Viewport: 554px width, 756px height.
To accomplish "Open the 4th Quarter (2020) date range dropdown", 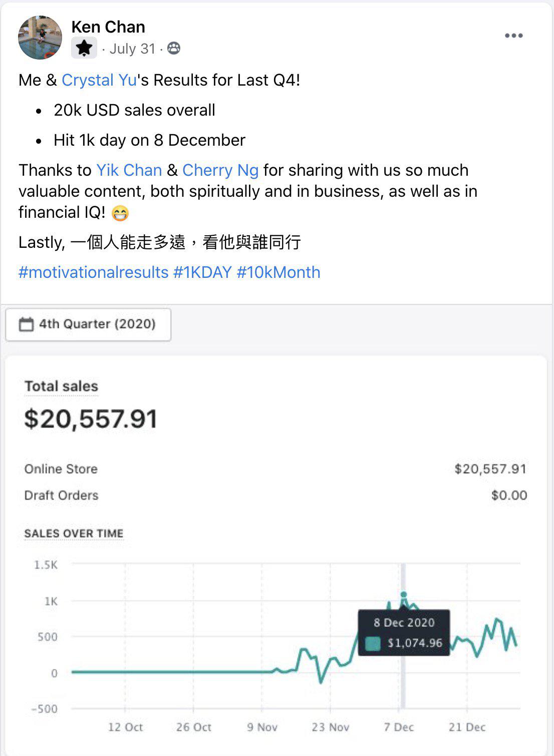I will point(88,324).
